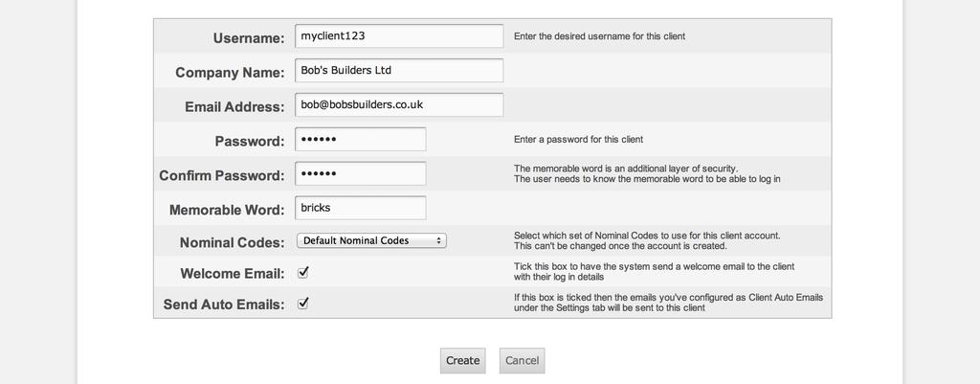
Task: Click the Company Name text box
Action: 399,71
